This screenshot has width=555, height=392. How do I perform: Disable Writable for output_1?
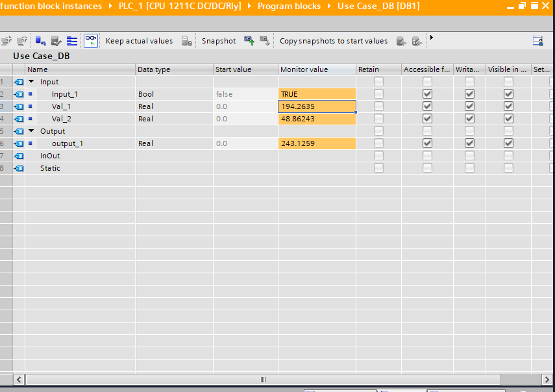click(x=469, y=143)
